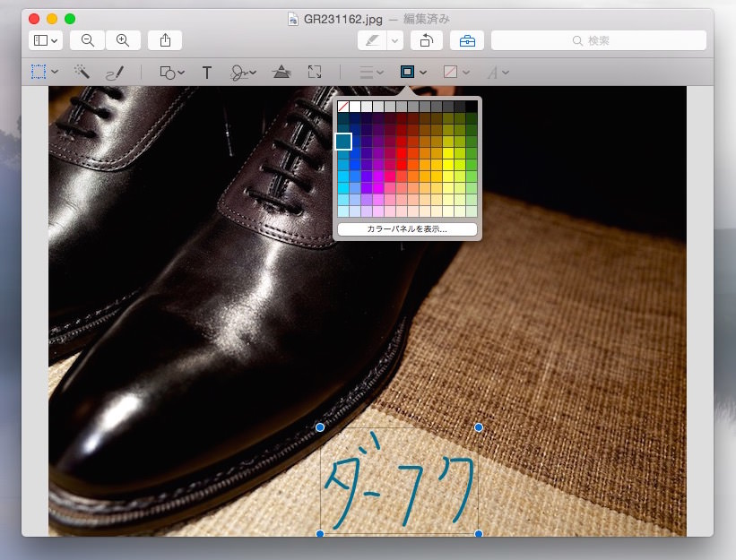Open the rectangular selection tool dropdown

pyautogui.click(x=45, y=73)
